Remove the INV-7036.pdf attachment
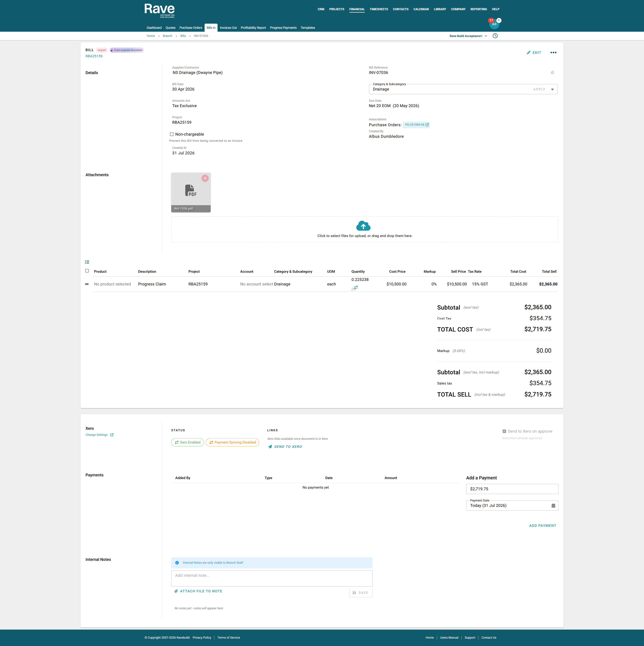This screenshot has height=646, width=644. pyautogui.click(x=205, y=178)
